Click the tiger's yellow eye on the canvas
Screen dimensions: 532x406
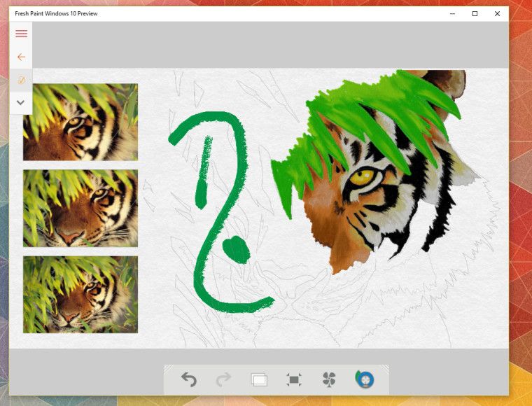361,177
